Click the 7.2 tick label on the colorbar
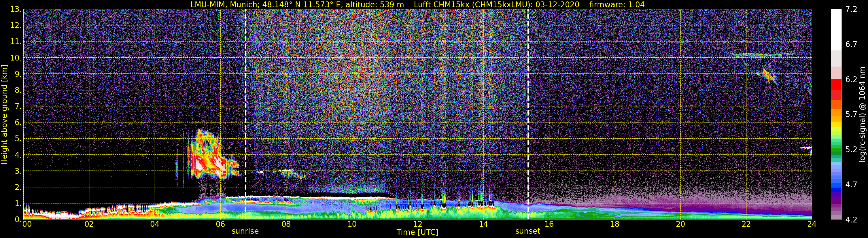Image resolution: width=868 pixels, height=238 pixels. tap(851, 10)
